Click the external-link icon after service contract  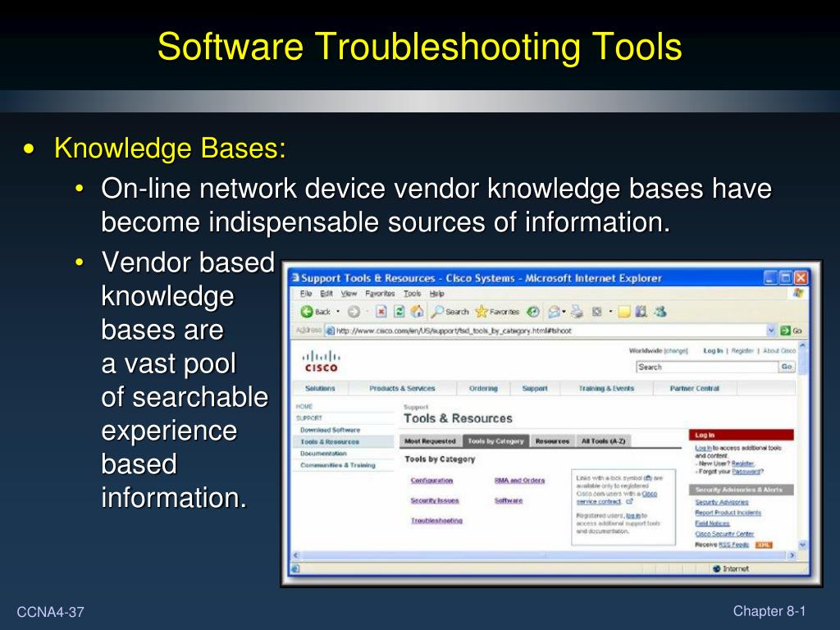(629, 502)
